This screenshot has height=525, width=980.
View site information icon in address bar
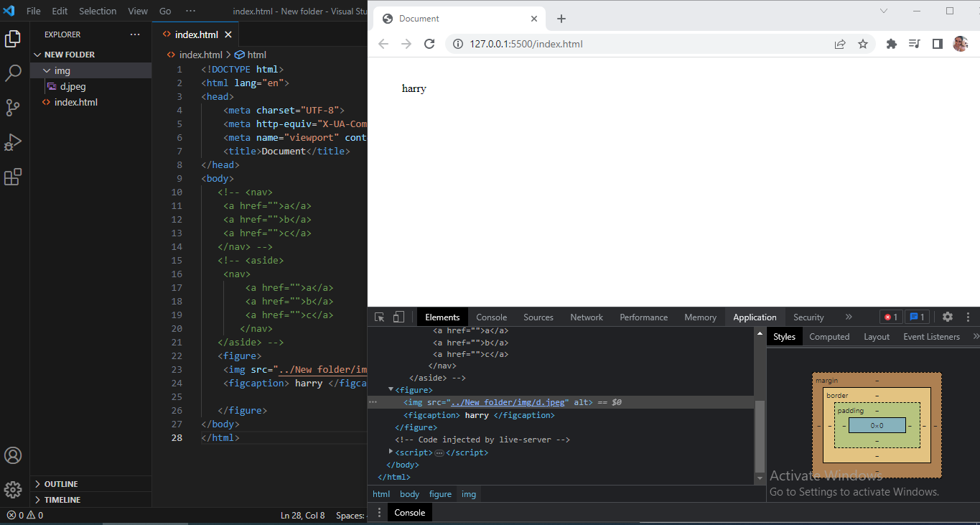[x=458, y=44]
